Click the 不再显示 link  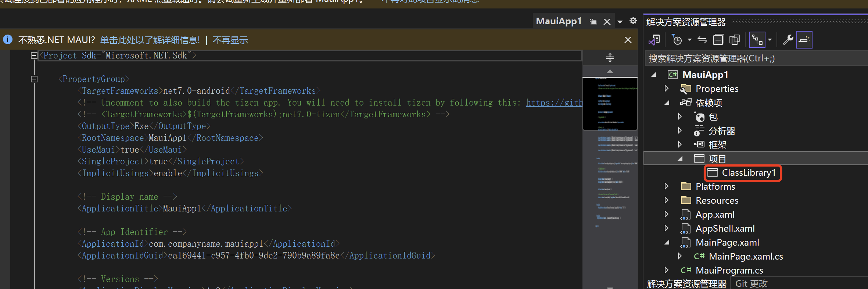point(230,40)
